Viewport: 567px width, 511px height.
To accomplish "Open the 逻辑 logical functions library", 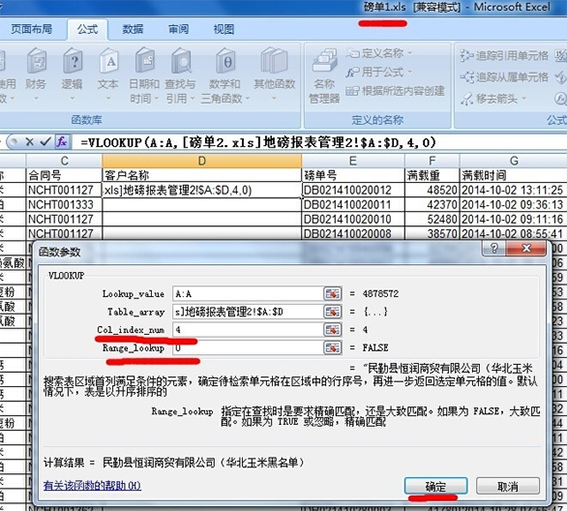I will click(72, 74).
